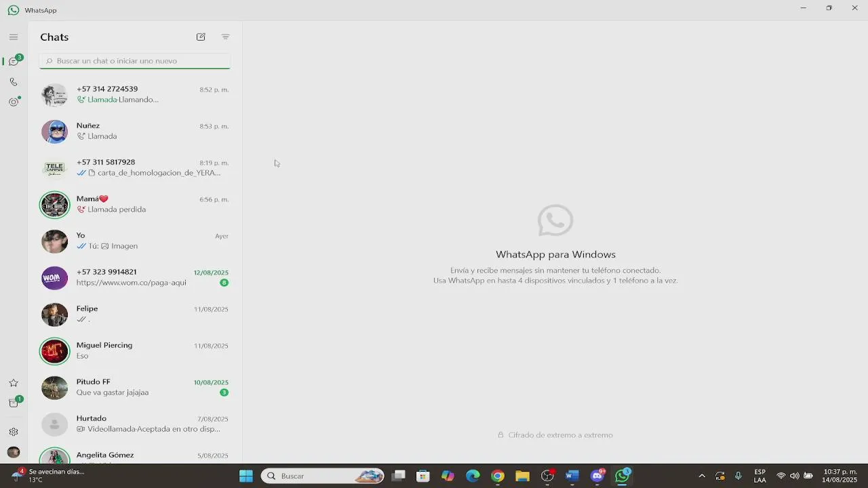
Task: Switch ESP LAA keyboard language
Action: click(760, 476)
